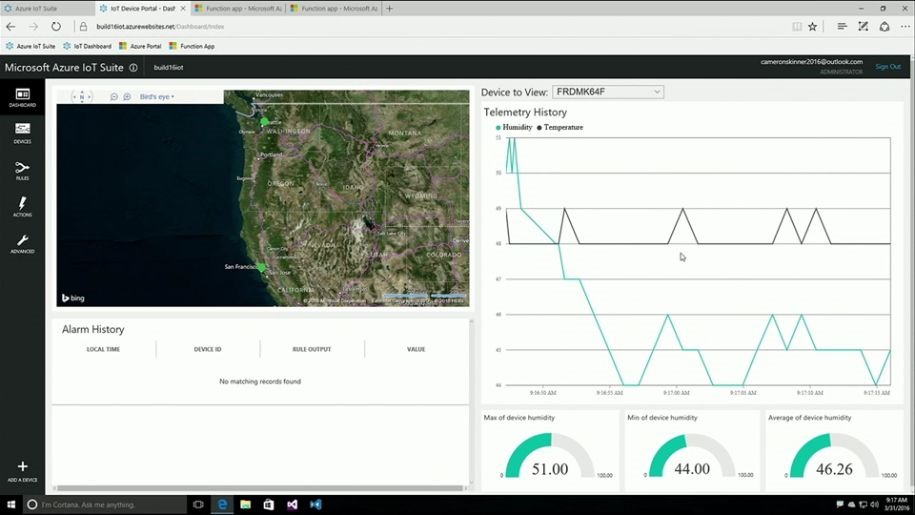Go to Devices in the sidebar
This screenshot has width=915, height=515.
[x=22, y=131]
